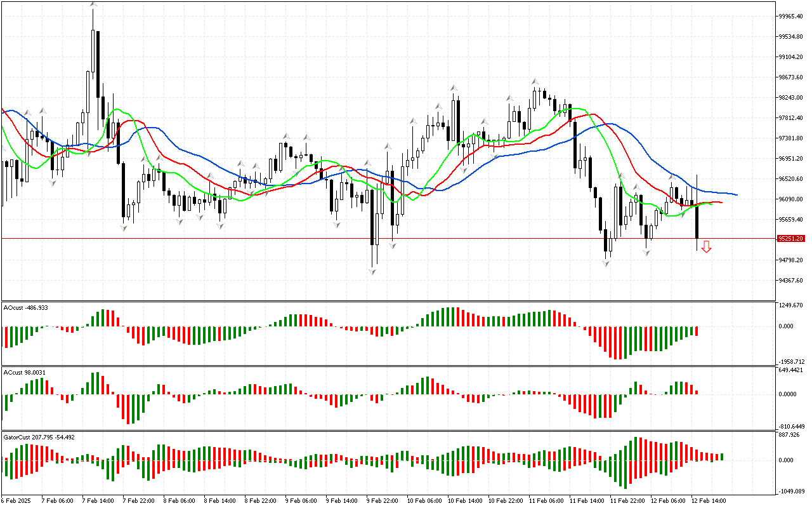Screen dimensions: 812x508
Task: Click the 11 Feb 06:00 time label
Action: 546,500
